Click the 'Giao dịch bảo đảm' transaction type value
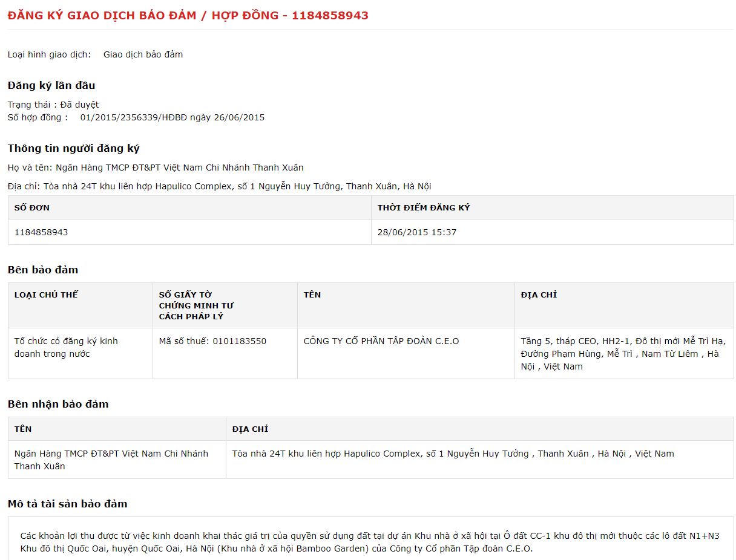Screen dimensions: 736x560 pos(143,54)
